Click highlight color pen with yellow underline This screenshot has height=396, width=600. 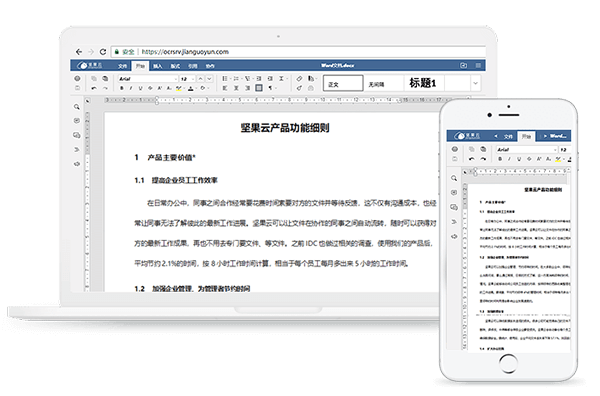pyautogui.click(x=178, y=88)
